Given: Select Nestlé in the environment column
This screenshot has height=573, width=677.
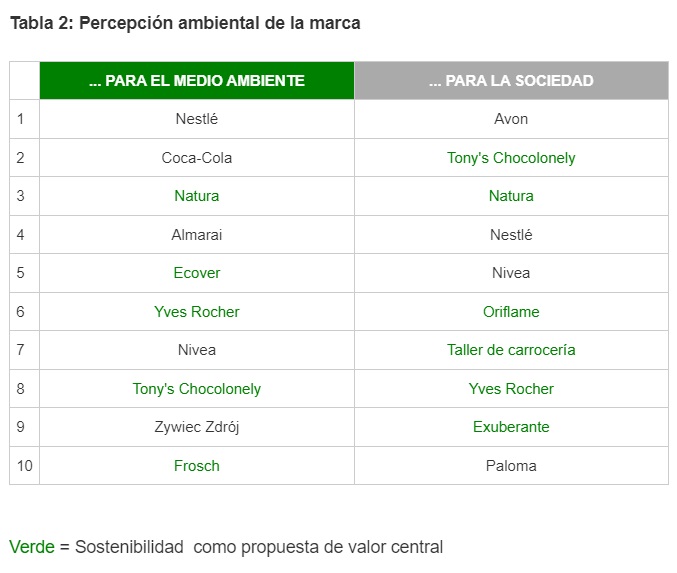Looking at the screenshot, I should click(197, 119).
